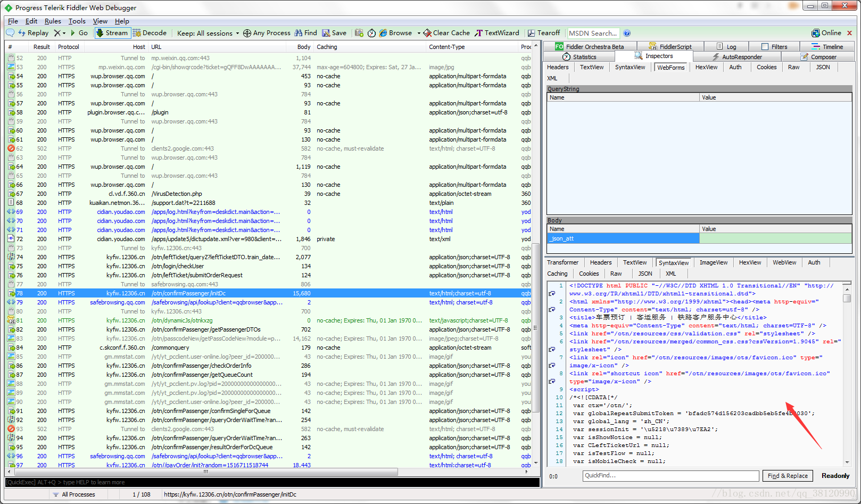861x504 pixels.
Task: Click the image icon of session 53
Action: 11,67
